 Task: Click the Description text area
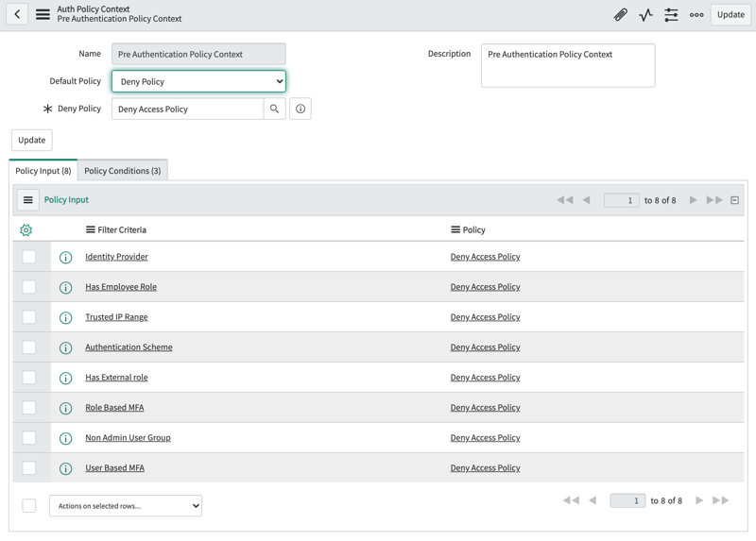[568, 65]
